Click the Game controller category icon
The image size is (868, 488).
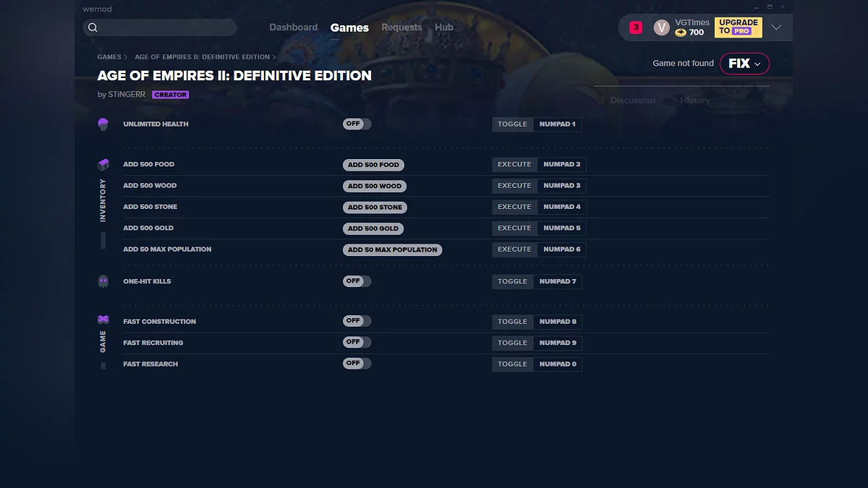point(103,320)
